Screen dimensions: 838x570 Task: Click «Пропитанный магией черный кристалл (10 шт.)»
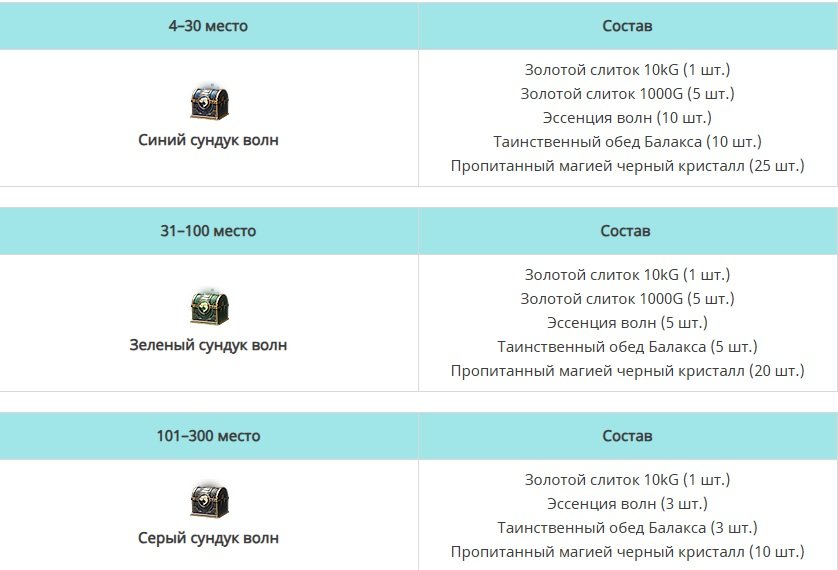[x=627, y=552]
